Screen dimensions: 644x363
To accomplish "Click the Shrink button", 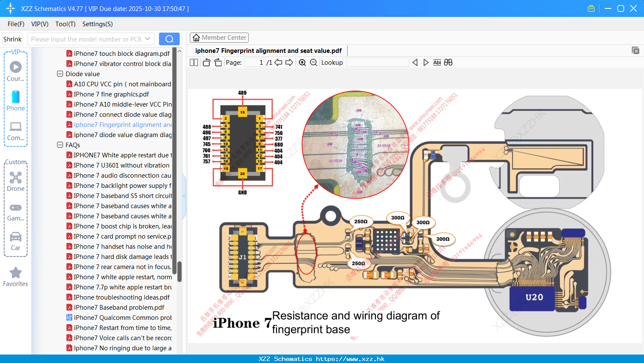I will coord(13,39).
